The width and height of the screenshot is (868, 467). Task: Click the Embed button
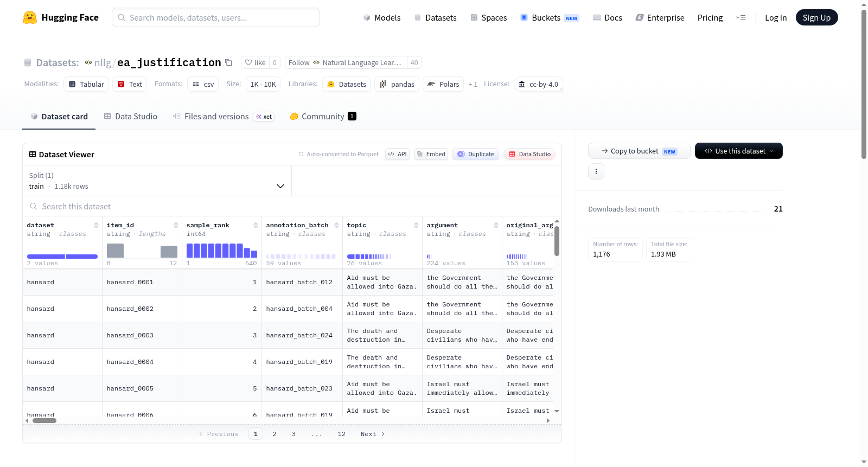click(x=431, y=154)
